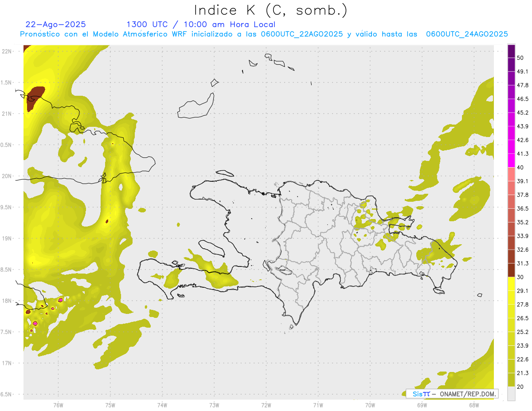Pick the brown swatch between 30 and 31.3
Image resolution: width=532 pixels, height=411 pixels.
click(x=511, y=270)
